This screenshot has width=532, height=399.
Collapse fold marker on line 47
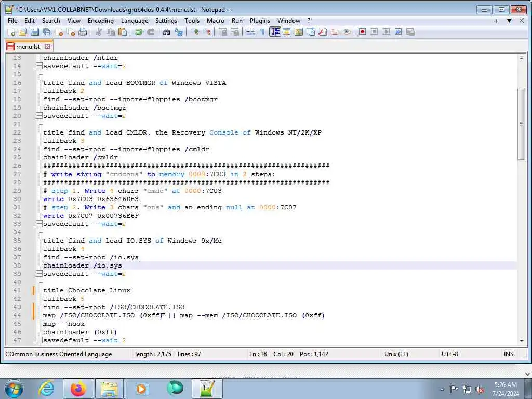tap(39, 340)
